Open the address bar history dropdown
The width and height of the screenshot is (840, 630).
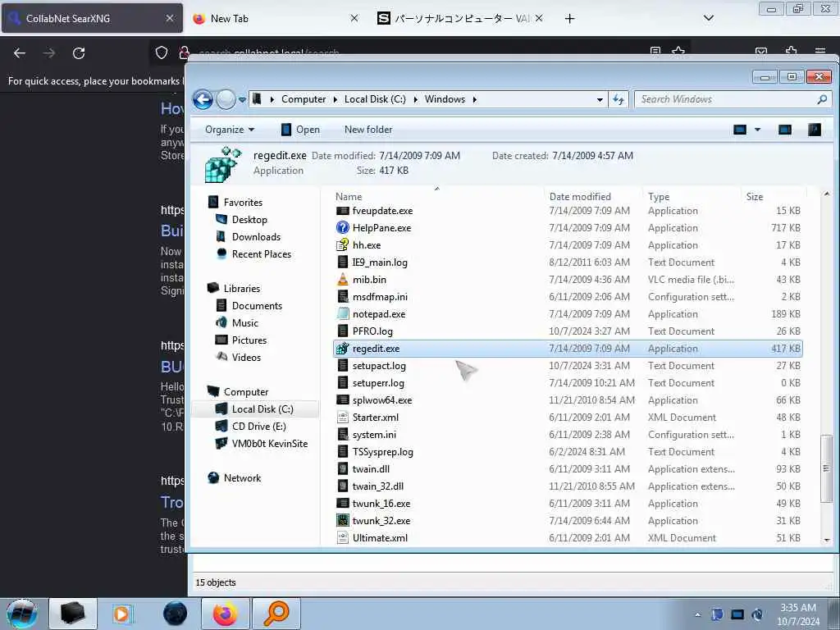coord(600,99)
